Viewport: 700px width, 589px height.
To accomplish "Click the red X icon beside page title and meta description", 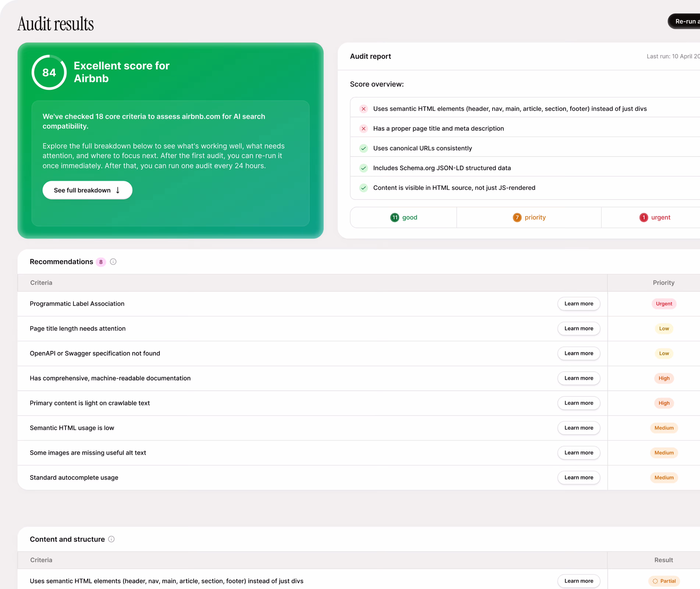I will click(x=363, y=128).
